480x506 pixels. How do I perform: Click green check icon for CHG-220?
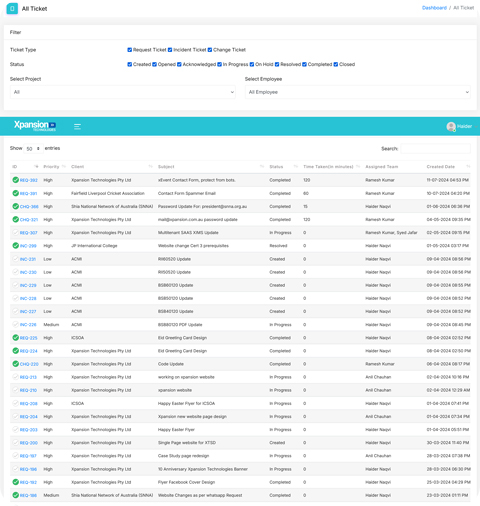point(15,364)
